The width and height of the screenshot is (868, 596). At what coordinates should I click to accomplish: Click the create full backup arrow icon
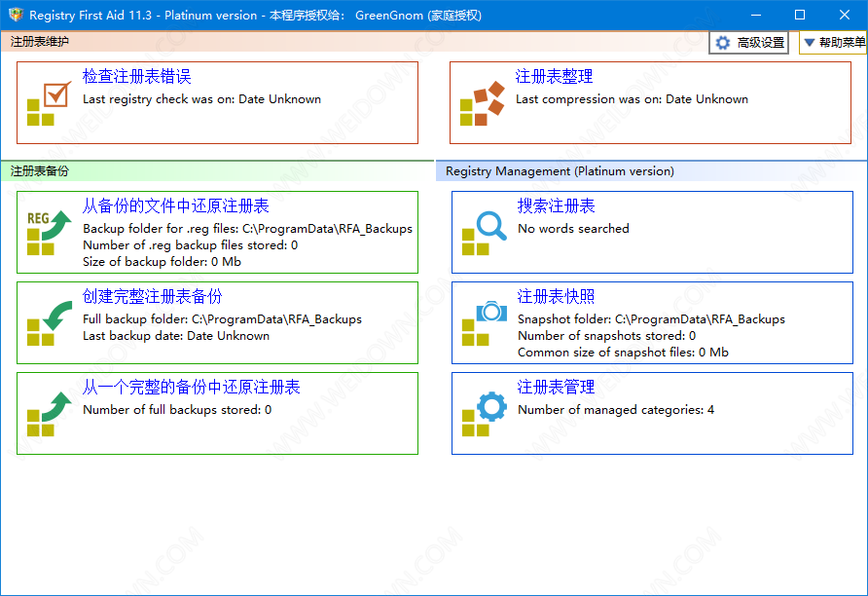click(x=50, y=323)
